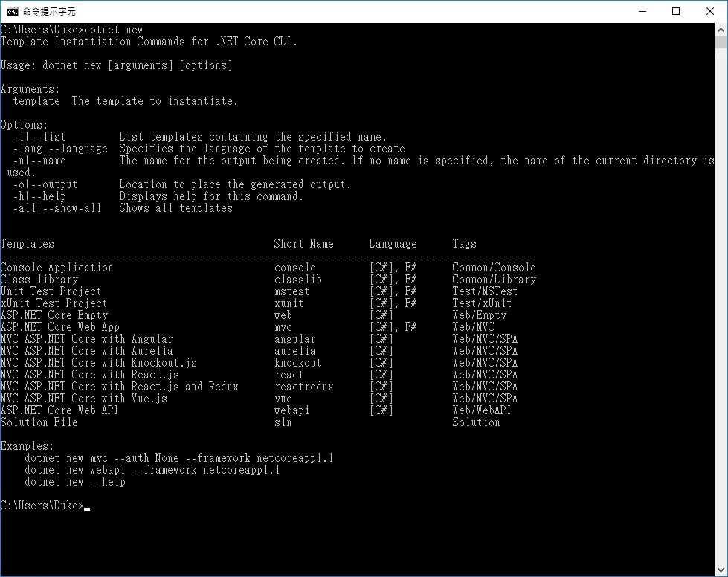The image size is (728, 577).
Task: Click the vertical scrollbar thumb
Action: tap(721, 42)
